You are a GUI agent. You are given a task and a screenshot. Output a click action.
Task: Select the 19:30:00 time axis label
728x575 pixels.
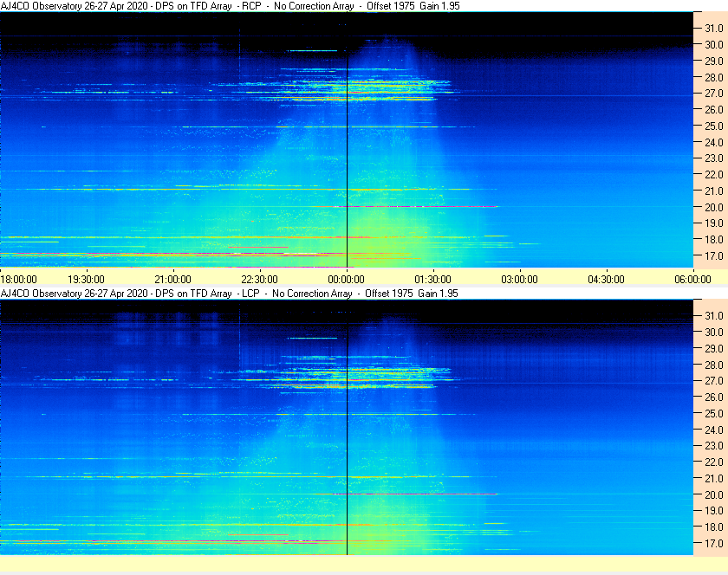[x=87, y=280]
